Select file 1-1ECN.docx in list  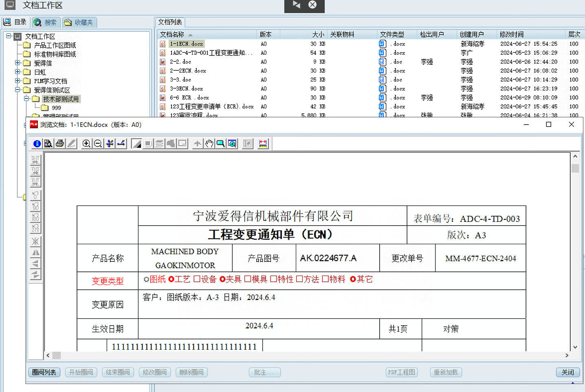[x=187, y=44]
